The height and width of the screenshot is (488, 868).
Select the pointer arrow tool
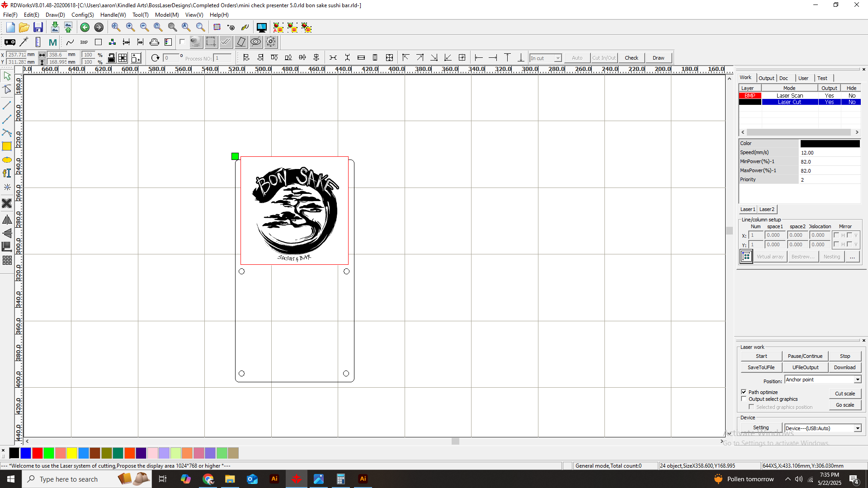(7, 76)
